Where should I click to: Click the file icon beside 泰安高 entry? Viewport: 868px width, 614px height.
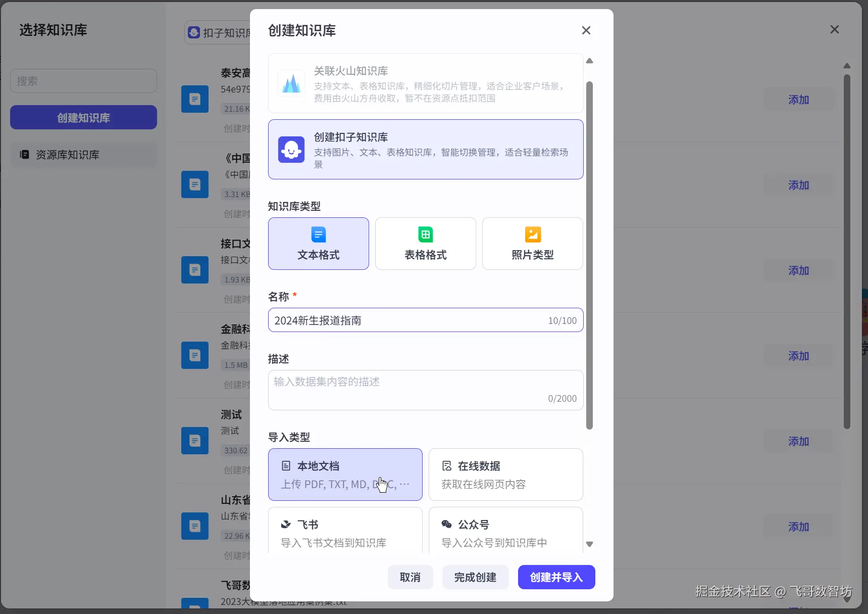[195, 99]
